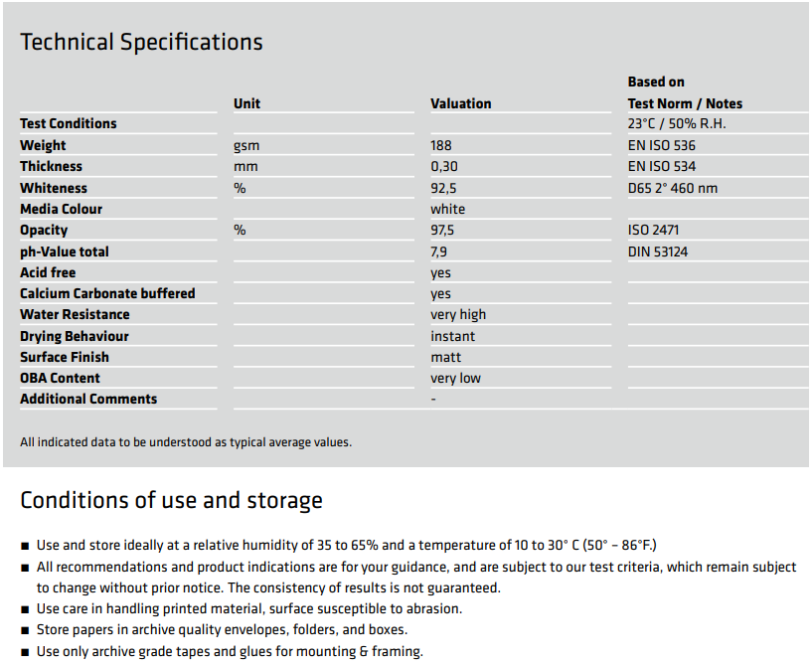Image resolution: width=812 pixels, height=668 pixels.
Task: Click the OBA Content row label
Action: point(60,378)
